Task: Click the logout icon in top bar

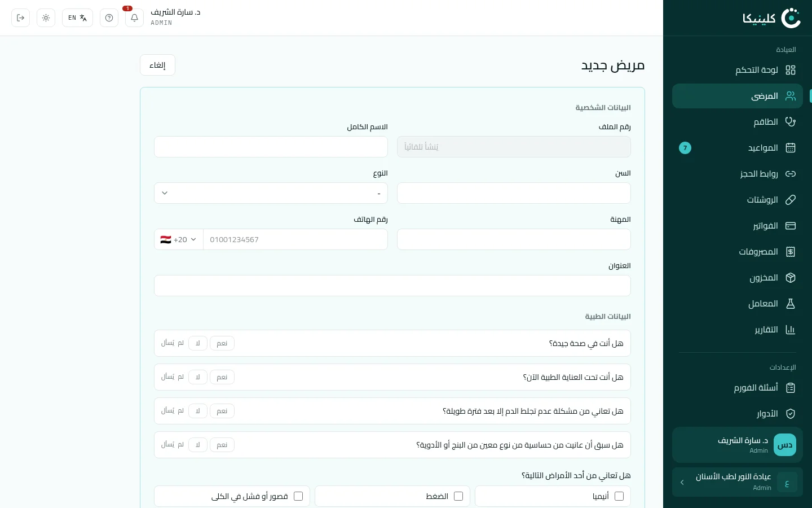Action: 20,18
